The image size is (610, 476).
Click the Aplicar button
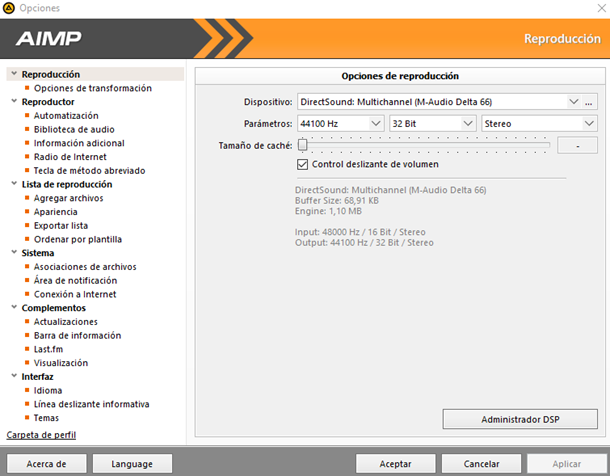pyautogui.click(x=567, y=464)
